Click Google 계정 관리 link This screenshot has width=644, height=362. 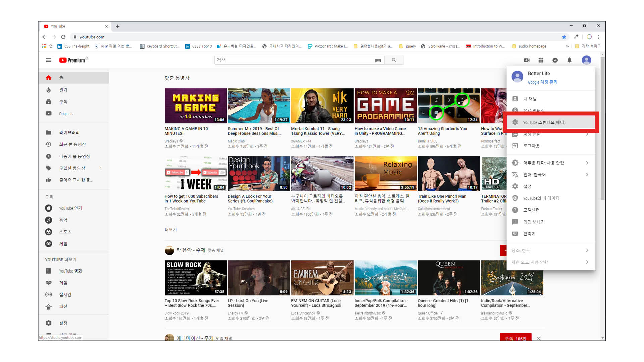(x=542, y=82)
